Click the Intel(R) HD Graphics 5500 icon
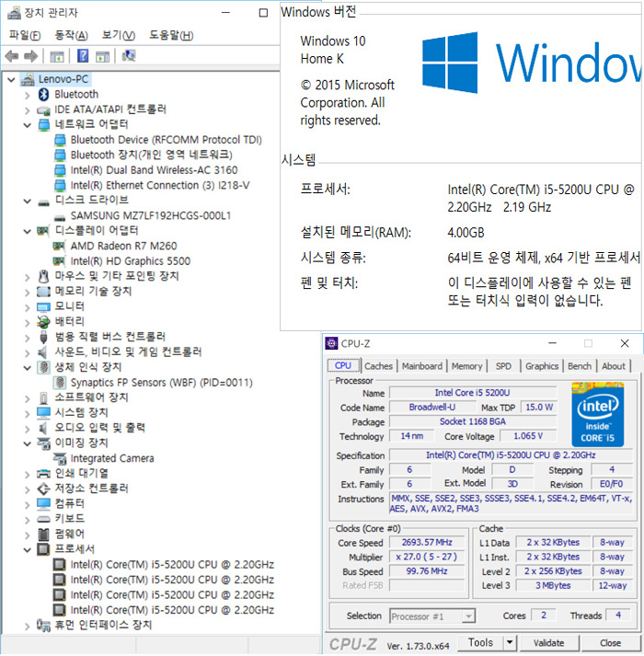The width and height of the screenshot is (644, 656). (x=59, y=261)
